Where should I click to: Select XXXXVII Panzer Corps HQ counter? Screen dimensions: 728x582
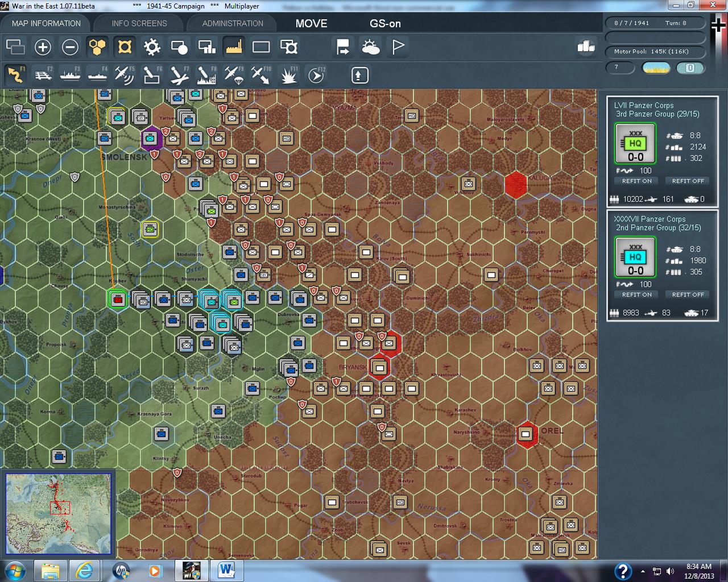click(635, 257)
